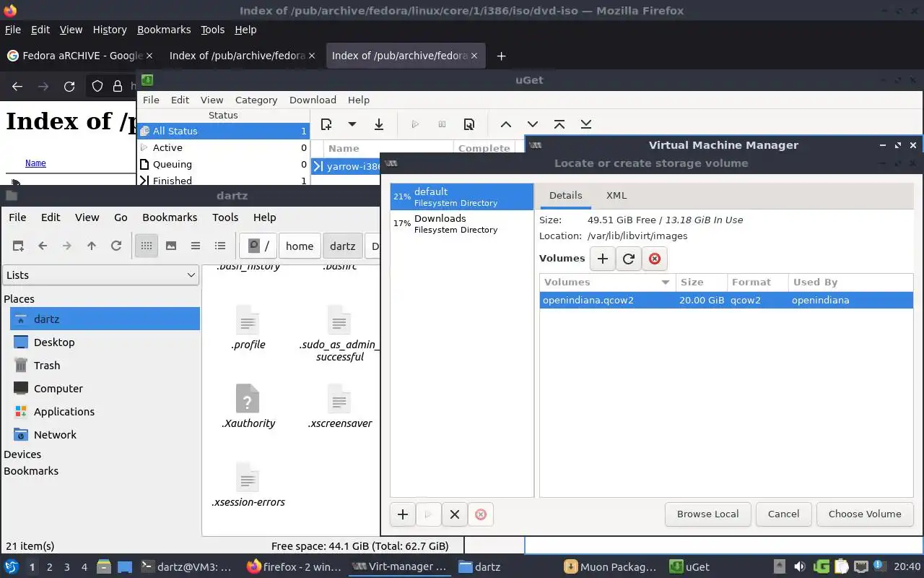Refresh the volume list in storage dialog
Screen dimensions: 924x578
click(x=629, y=259)
